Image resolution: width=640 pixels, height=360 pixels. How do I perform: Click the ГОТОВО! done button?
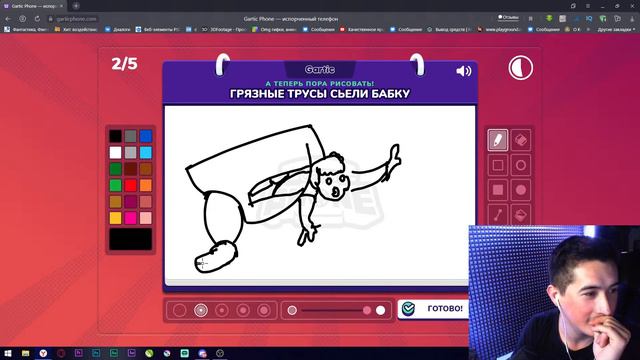click(x=434, y=309)
